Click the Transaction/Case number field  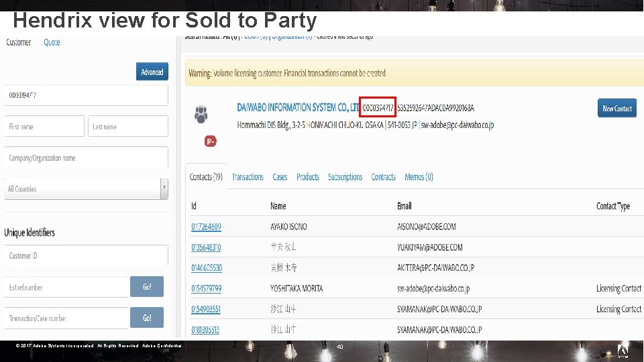point(66,318)
